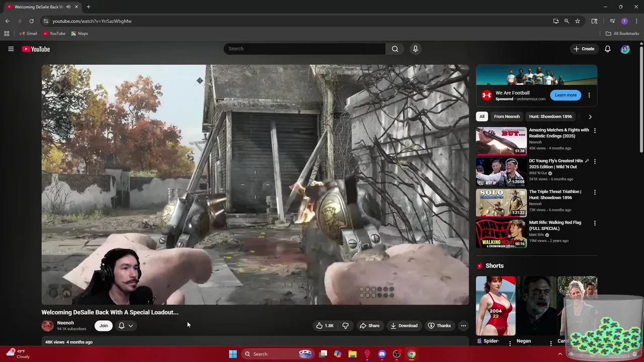Open Gmail bookmark
Image resolution: width=644 pixels, height=362 pixels.
(28, 34)
